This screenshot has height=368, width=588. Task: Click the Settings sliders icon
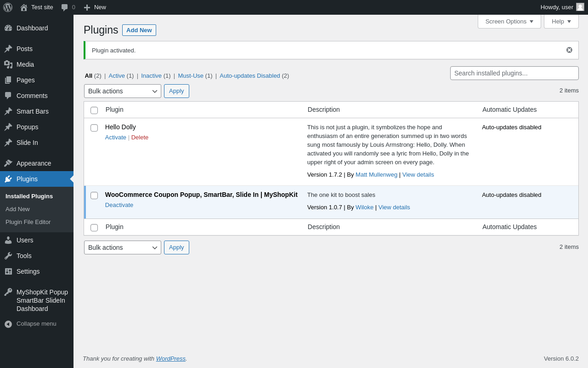(8, 271)
